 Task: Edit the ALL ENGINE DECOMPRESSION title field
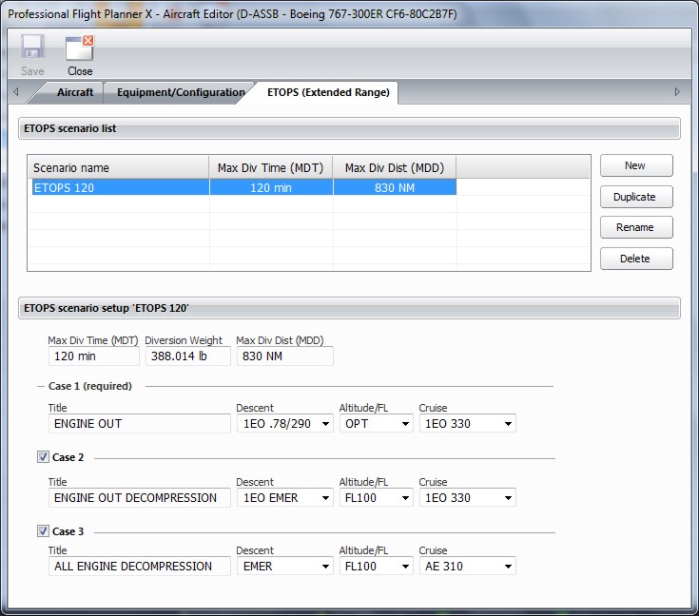point(139,566)
